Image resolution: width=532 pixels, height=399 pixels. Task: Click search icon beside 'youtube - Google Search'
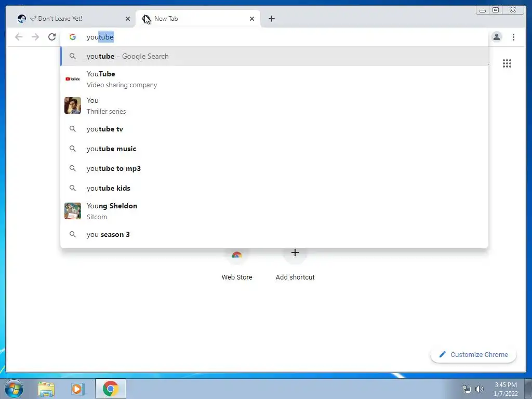(73, 56)
